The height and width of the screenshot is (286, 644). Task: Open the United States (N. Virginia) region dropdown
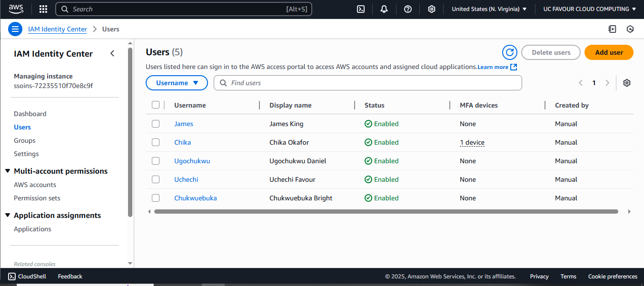[489, 9]
